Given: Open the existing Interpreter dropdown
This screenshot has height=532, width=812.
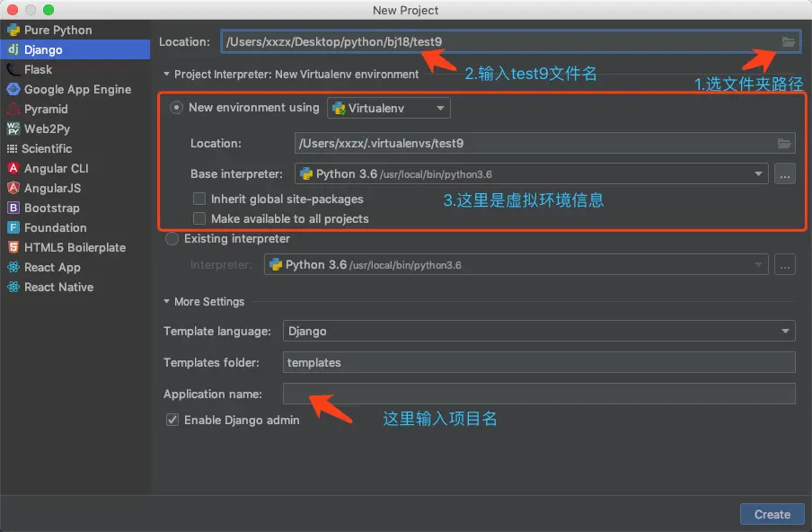Looking at the screenshot, I should point(516,265).
